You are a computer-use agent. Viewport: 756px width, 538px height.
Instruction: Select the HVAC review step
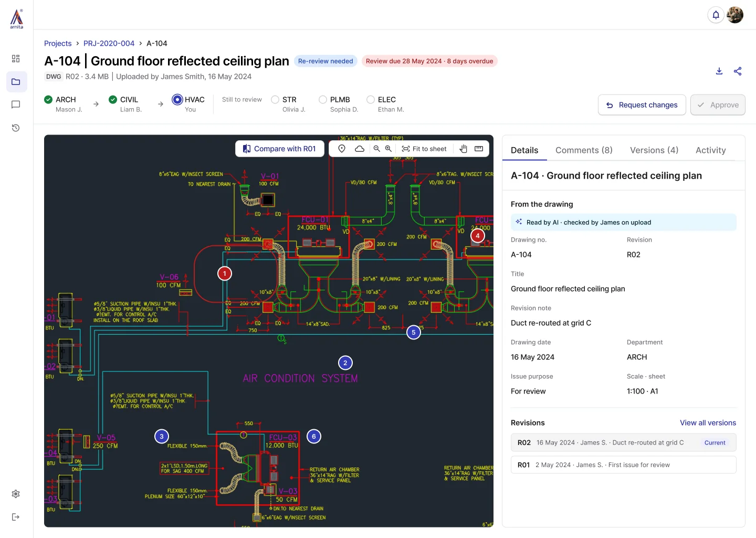[x=188, y=104]
